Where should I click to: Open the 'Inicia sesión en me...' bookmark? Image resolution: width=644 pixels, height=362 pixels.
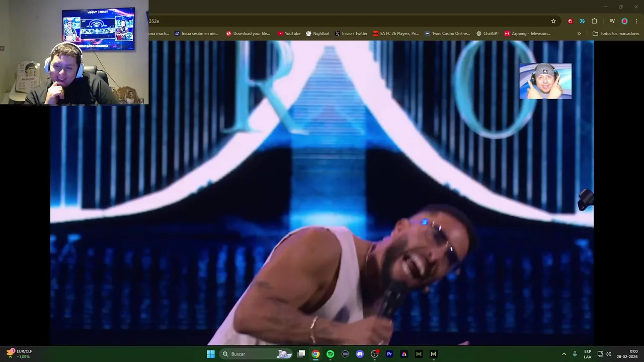[x=197, y=34]
